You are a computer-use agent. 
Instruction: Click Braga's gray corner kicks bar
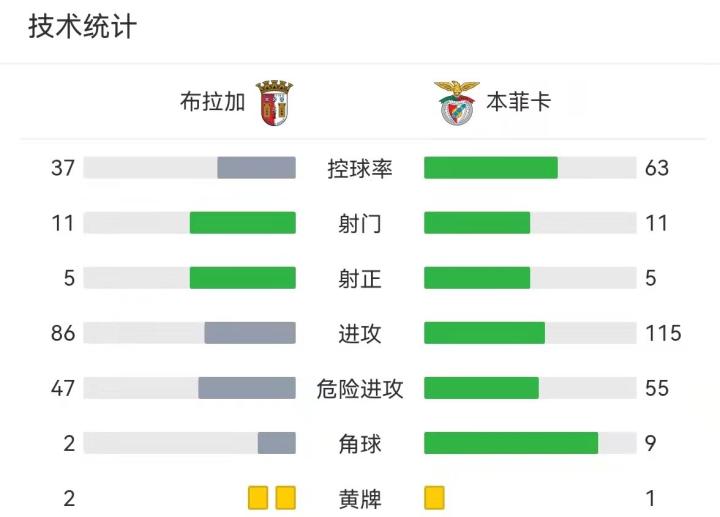click(x=277, y=443)
